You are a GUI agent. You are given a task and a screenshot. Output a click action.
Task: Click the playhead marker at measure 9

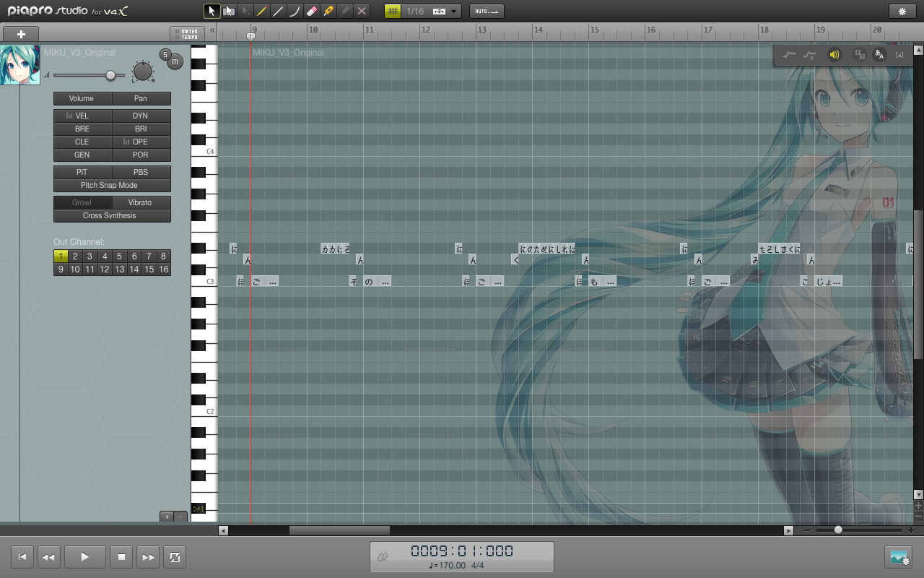click(x=250, y=36)
